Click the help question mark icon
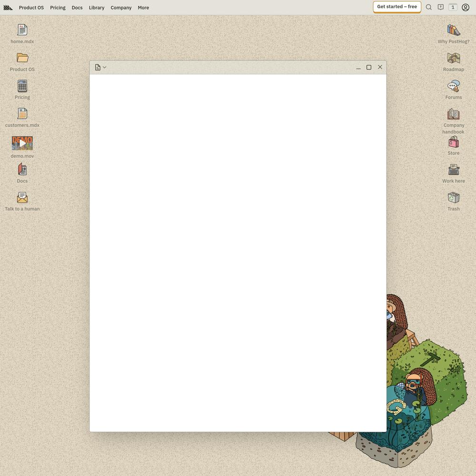The image size is (476, 476). [440, 7]
